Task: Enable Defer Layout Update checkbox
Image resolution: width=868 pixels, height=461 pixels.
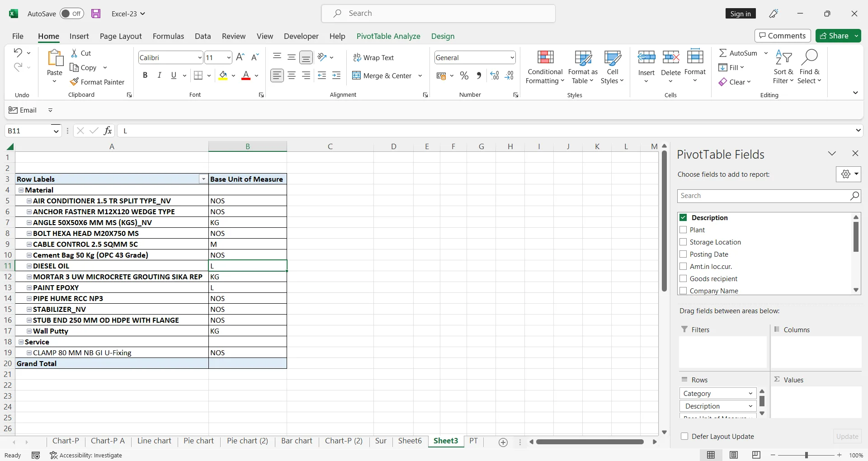Action: point(684,436)
